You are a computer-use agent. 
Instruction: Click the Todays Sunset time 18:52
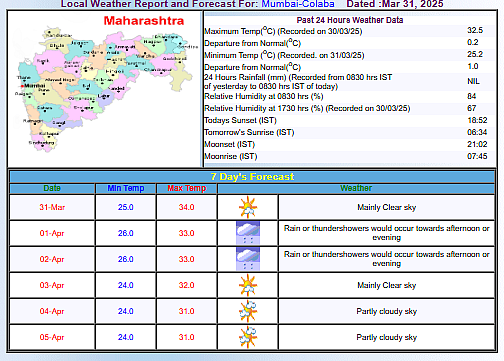point(477,120)
